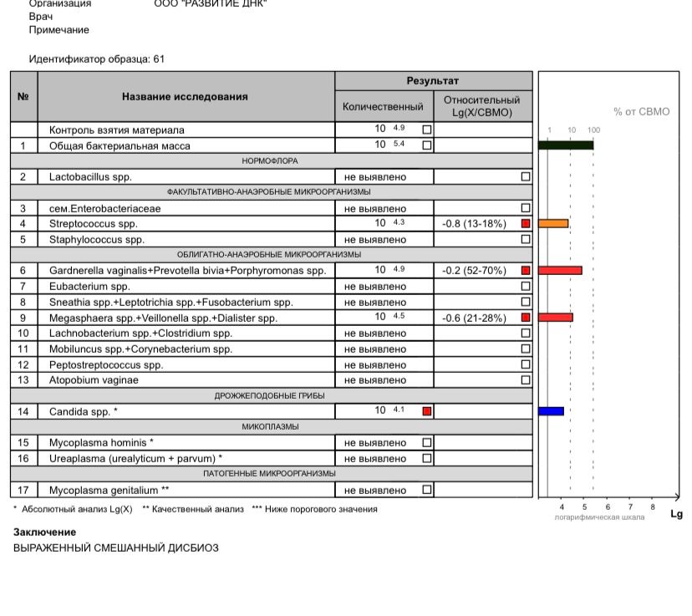
Task: Click the 'Результат' header cell
Action: coord(434,81)
